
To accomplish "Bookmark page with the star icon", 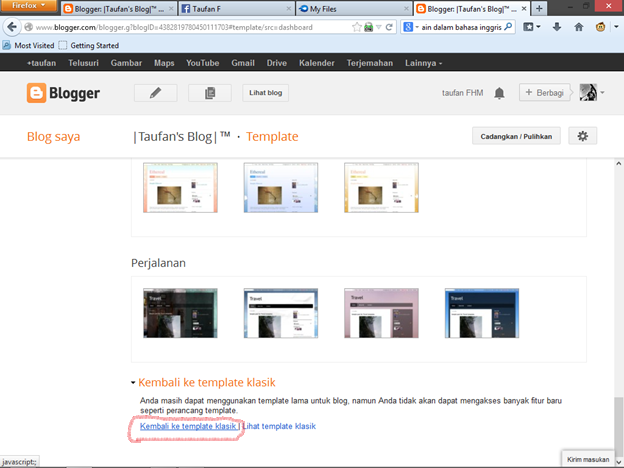I will (357, 27).
